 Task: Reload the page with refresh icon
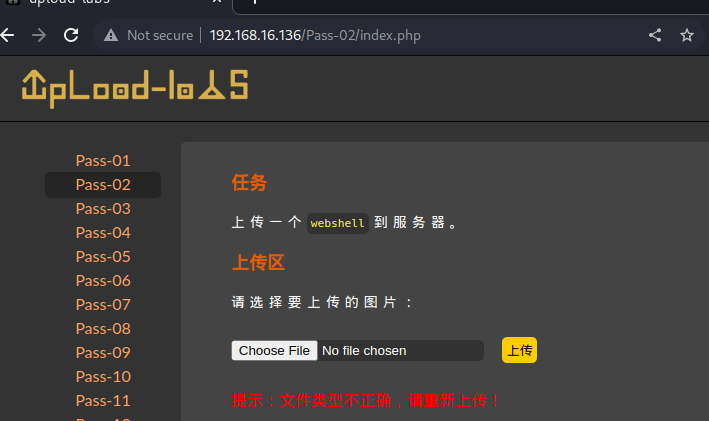click(x=71, y=35)
